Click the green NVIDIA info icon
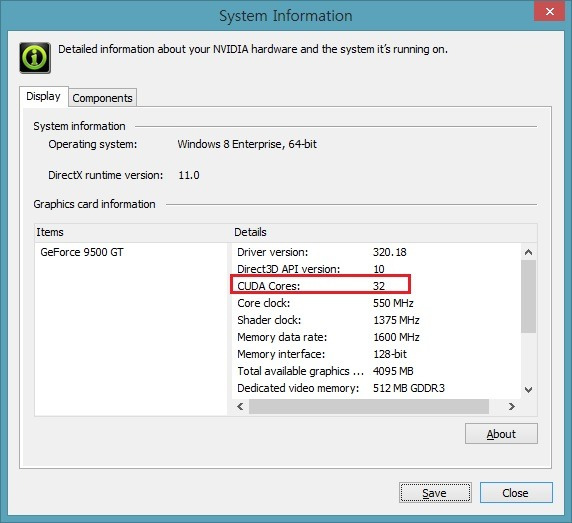The width and height of the screenshot is (572, 523). [35, 58]
